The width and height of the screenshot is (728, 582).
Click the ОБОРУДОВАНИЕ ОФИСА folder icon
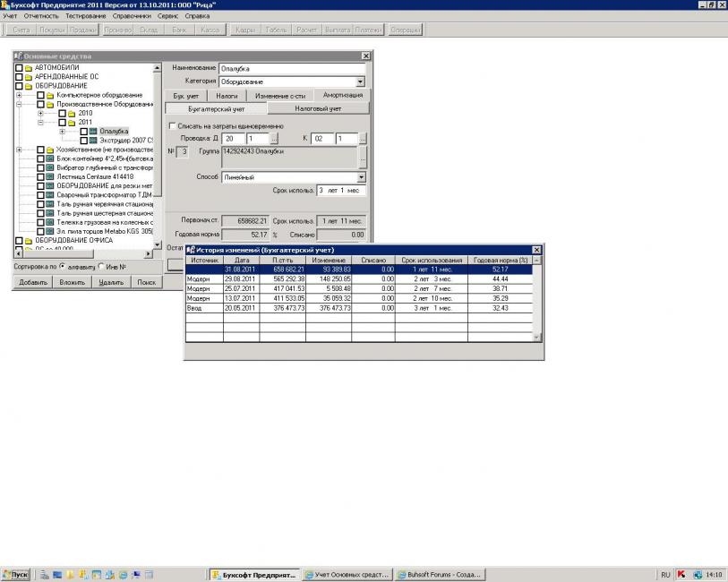click(29, 240)
